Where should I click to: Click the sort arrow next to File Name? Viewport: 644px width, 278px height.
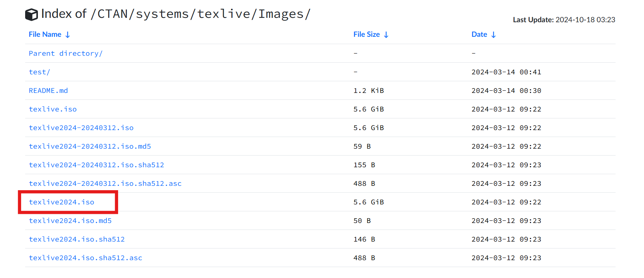(67, 35)
